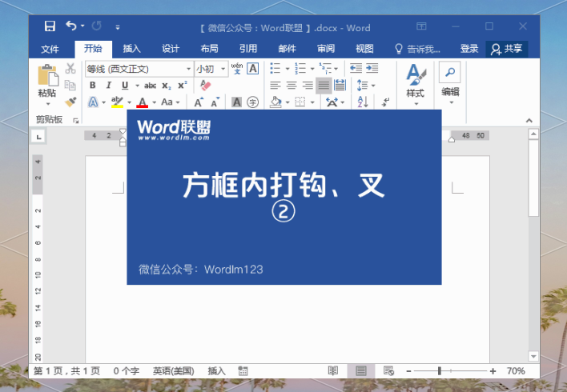Open the 样式 styles gallery
The width and height of the screenshot is (567, 392).
[x=415, y=85]
